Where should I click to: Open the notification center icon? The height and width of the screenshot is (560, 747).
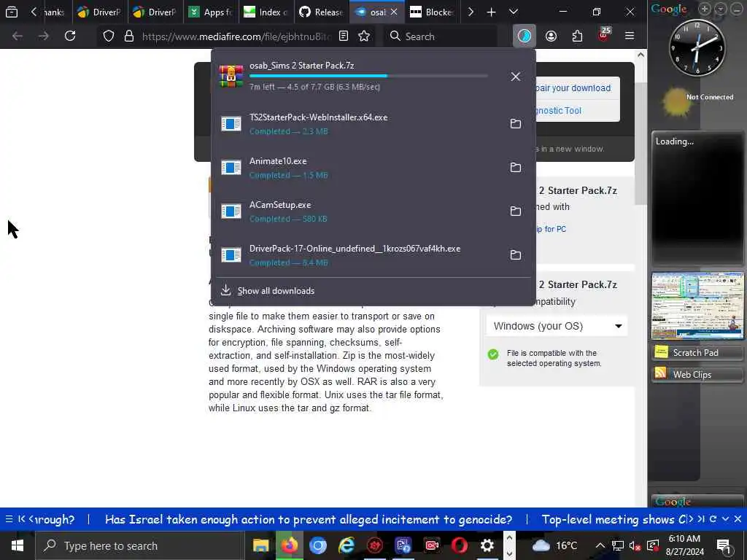click(724, 545)
